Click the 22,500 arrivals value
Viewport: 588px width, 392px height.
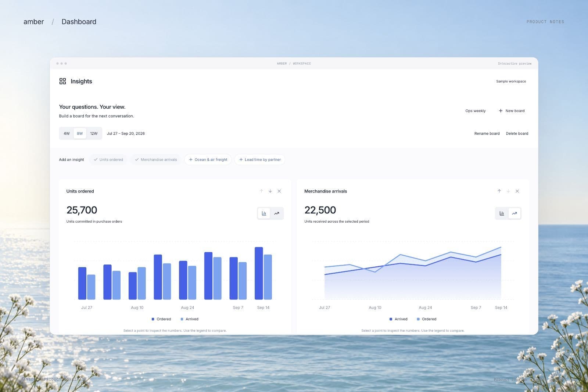[320, 210]
